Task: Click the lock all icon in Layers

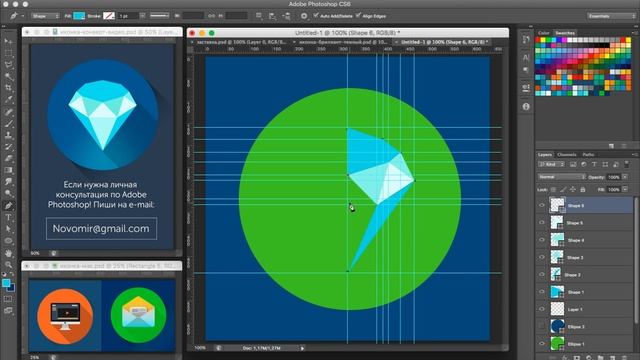Action: click(582, 189)
